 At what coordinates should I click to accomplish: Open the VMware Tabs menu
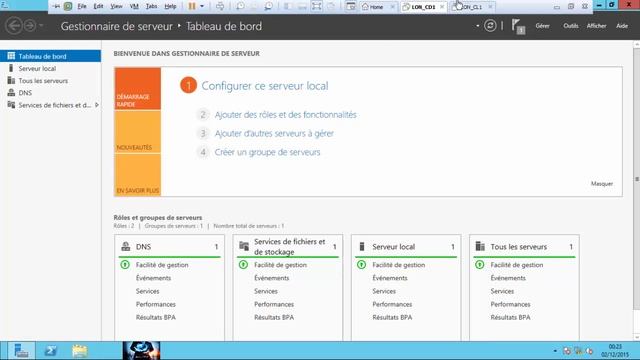[151, 7]
